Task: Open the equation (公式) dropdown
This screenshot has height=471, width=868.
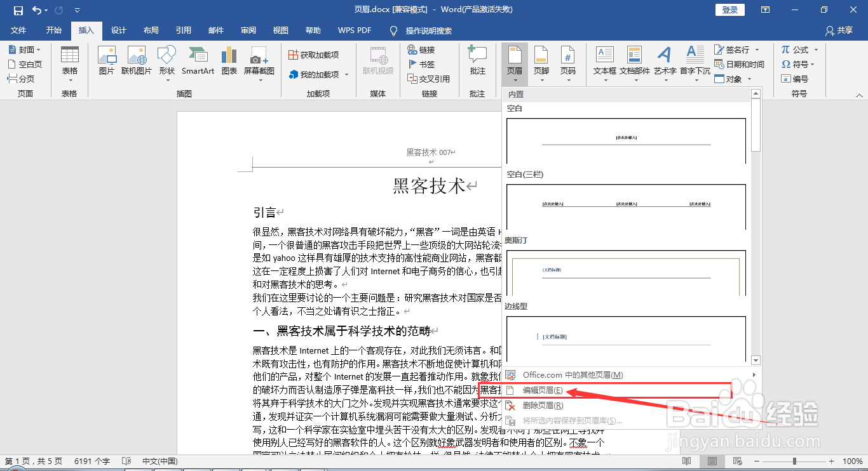Action: (800, 50)
